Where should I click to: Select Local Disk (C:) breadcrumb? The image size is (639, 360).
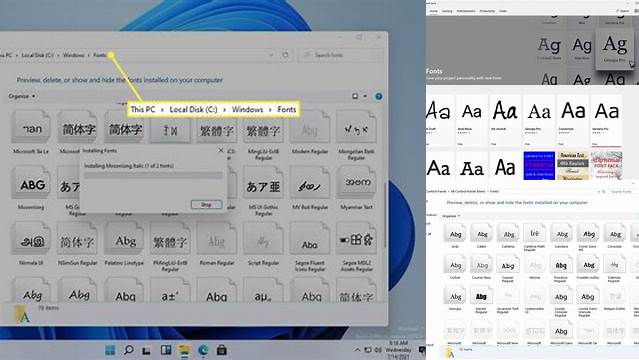coord(37,55)
